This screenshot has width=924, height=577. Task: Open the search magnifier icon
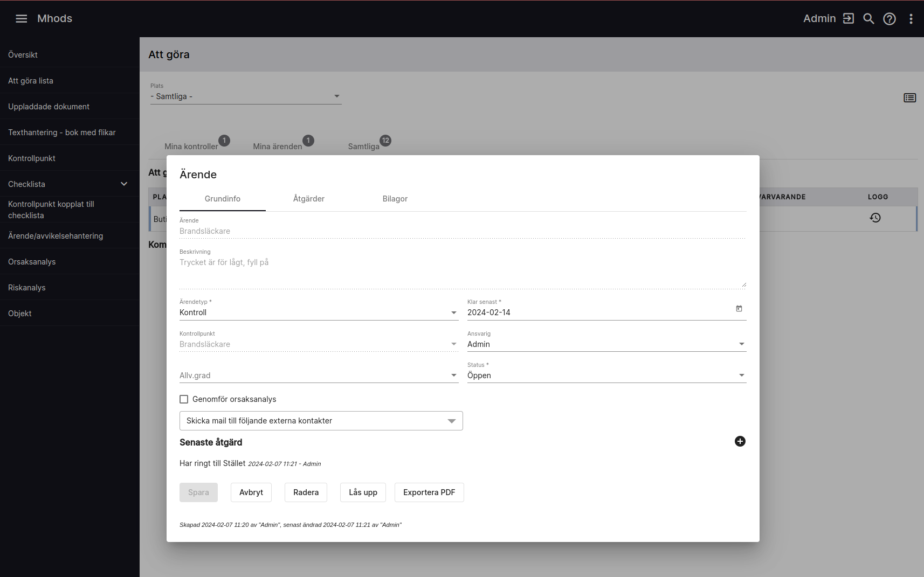tap(868, 18)
